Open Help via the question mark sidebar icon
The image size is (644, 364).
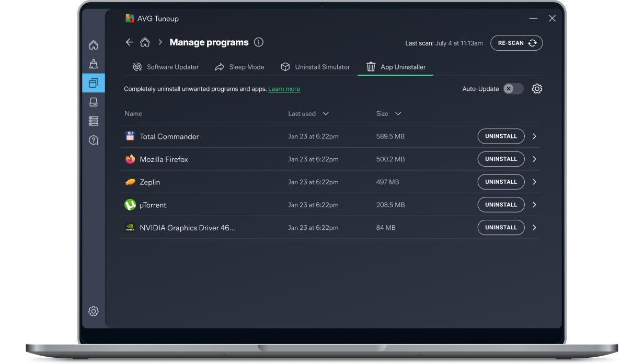[94, 140]
